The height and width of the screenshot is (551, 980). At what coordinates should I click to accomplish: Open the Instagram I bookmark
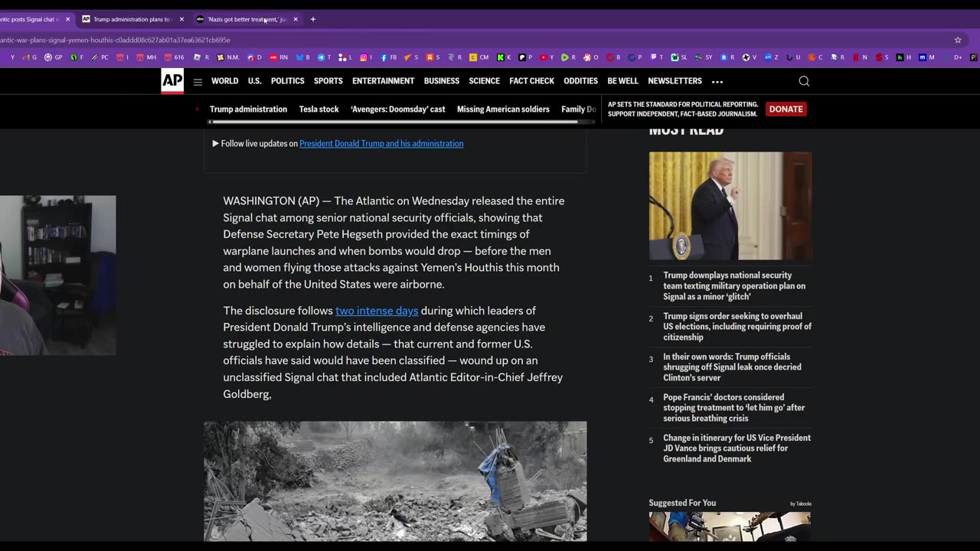(366, 57)
